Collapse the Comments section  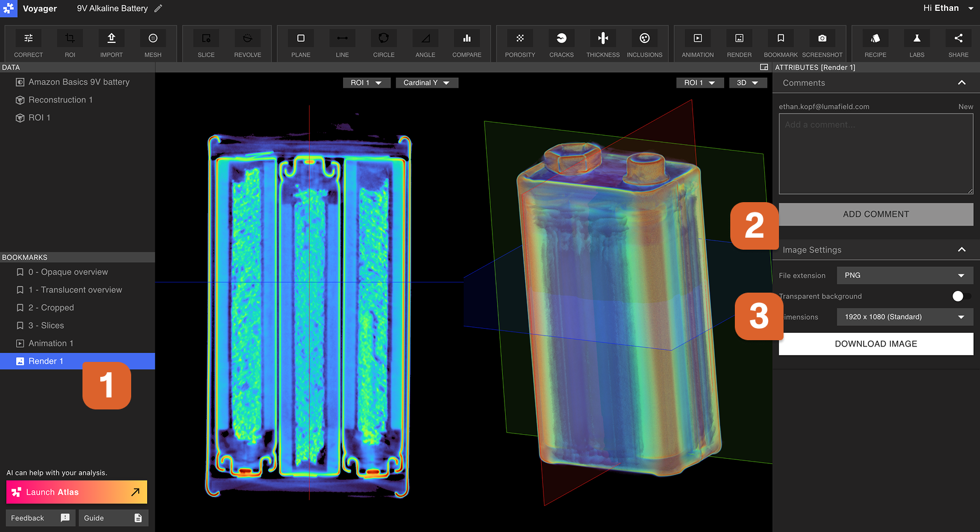pos(962,83)
